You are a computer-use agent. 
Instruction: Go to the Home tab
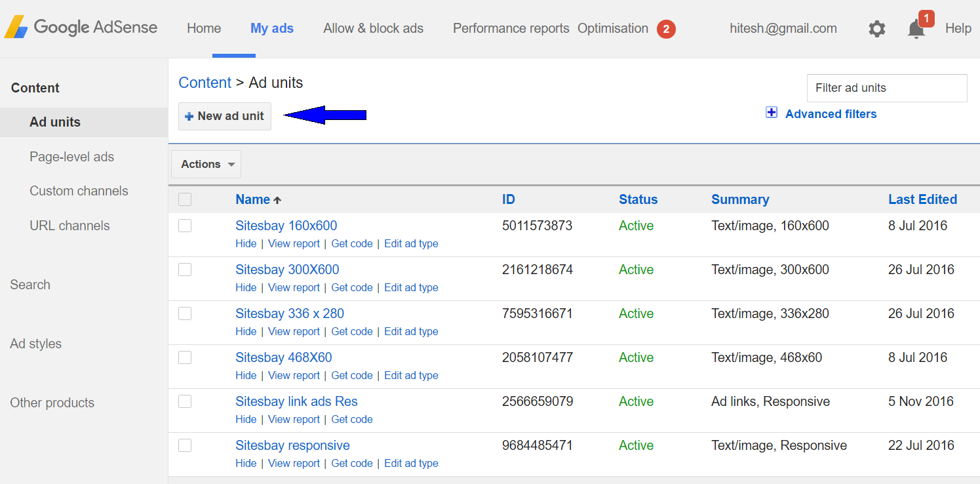tap(204, 28)
